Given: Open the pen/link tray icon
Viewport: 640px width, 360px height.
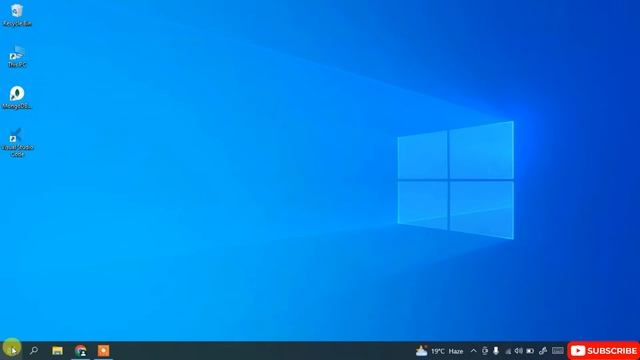Looking at the screenshot, I should tap(543, 351).
